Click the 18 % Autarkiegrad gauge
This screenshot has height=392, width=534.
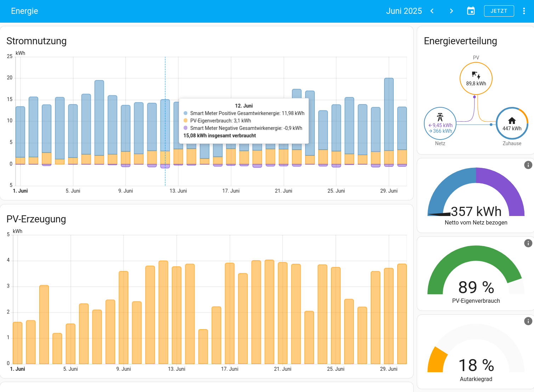(x=476, y=353)
